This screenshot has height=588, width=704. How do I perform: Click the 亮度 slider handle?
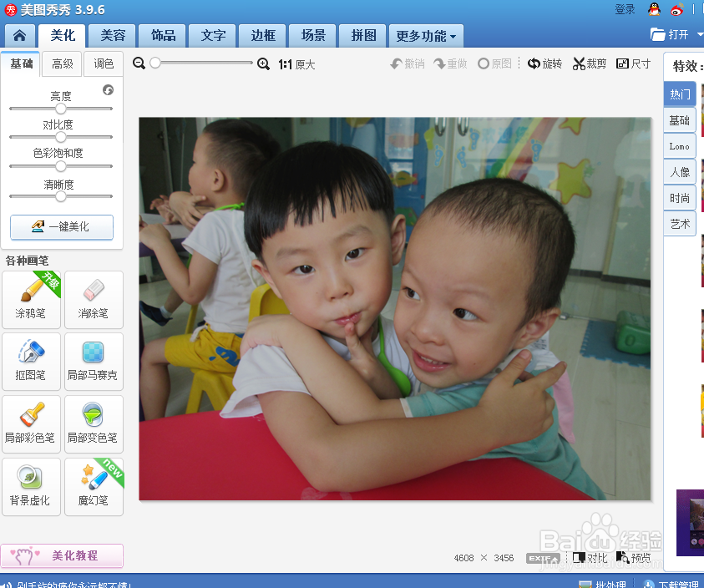click(x=61, y=109)
